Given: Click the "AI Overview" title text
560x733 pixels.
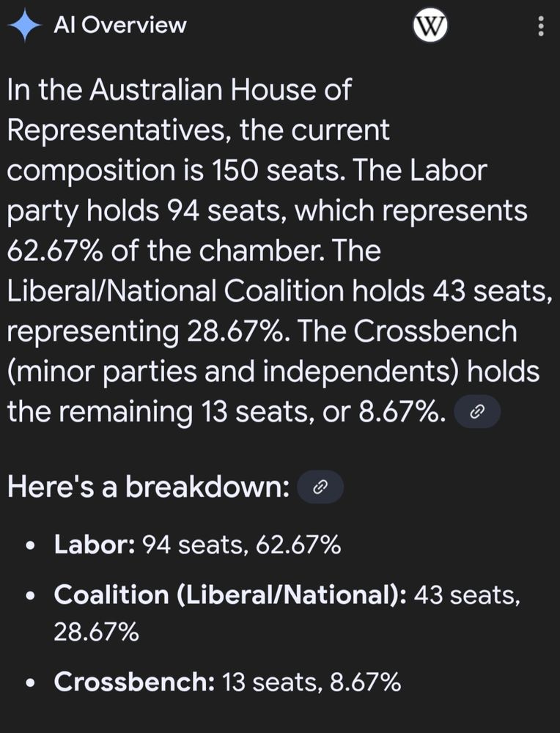Looking at the screenshot, I should [x=120, y=26].
